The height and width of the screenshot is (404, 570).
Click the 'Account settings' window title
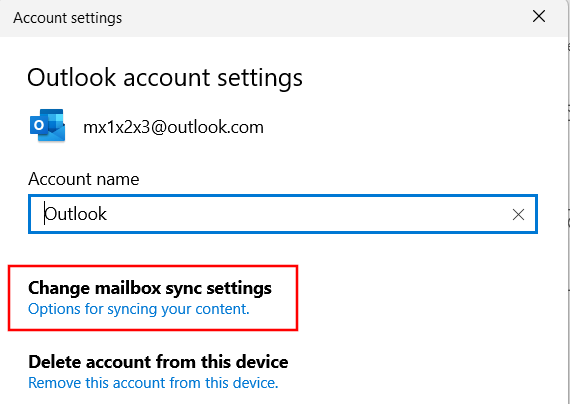[68, 18]
